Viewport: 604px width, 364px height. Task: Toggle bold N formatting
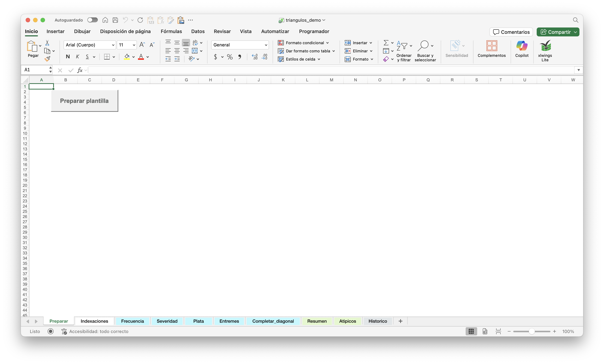pyautogui.click(x=68, y=57)
